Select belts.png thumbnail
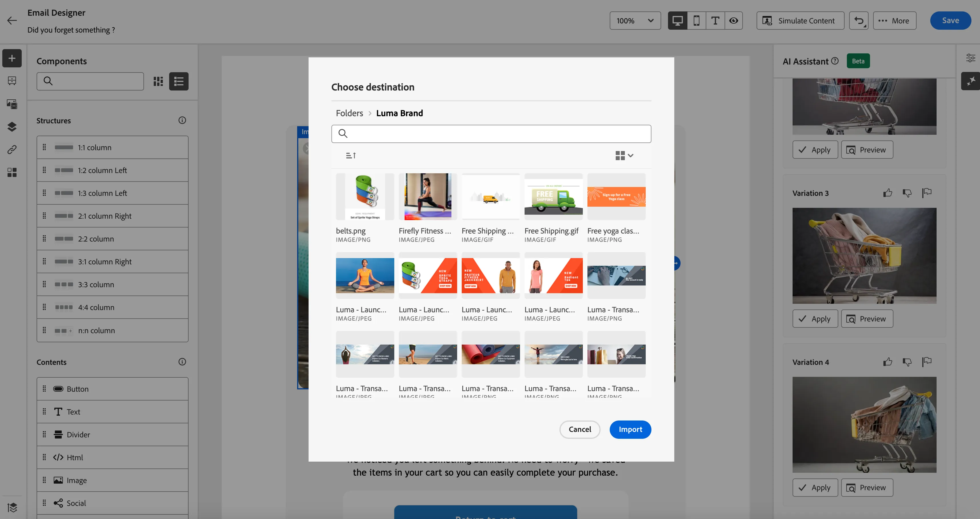This screenshot has height=519, width=980. (x=365, y=197)
